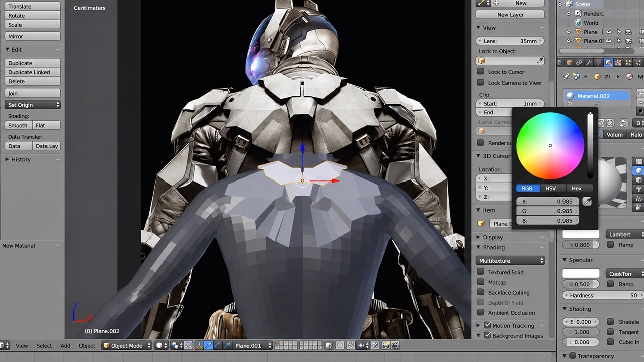Image resolution: width=644 pixels, height=362 pixels.
Task: Enable Backface Culling checkbox
Action: tap(480, 292)
